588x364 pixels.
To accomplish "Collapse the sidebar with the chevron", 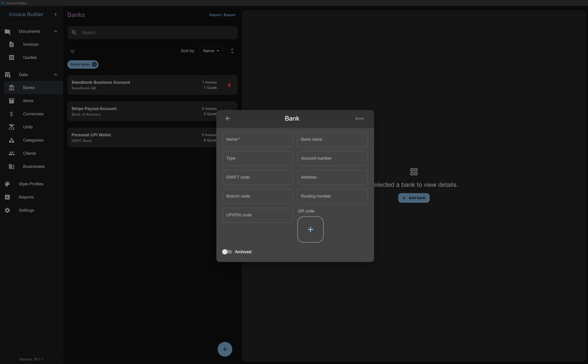I will click(x=56, y=14).
